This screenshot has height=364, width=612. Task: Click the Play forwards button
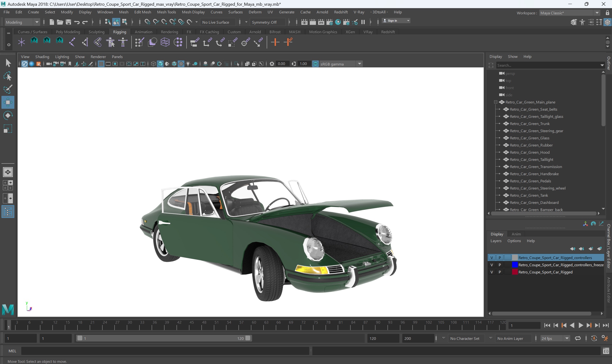pyautogui.click(x=580, y=325)
